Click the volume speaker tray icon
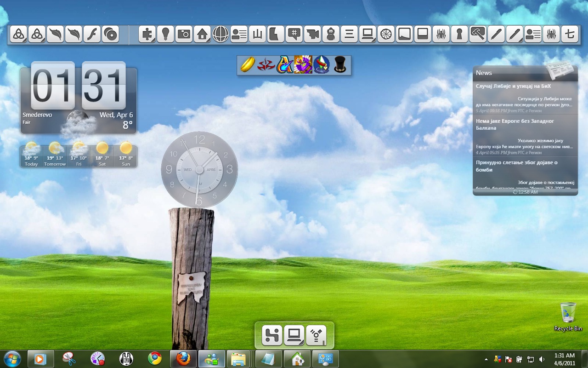 point(542,359)
